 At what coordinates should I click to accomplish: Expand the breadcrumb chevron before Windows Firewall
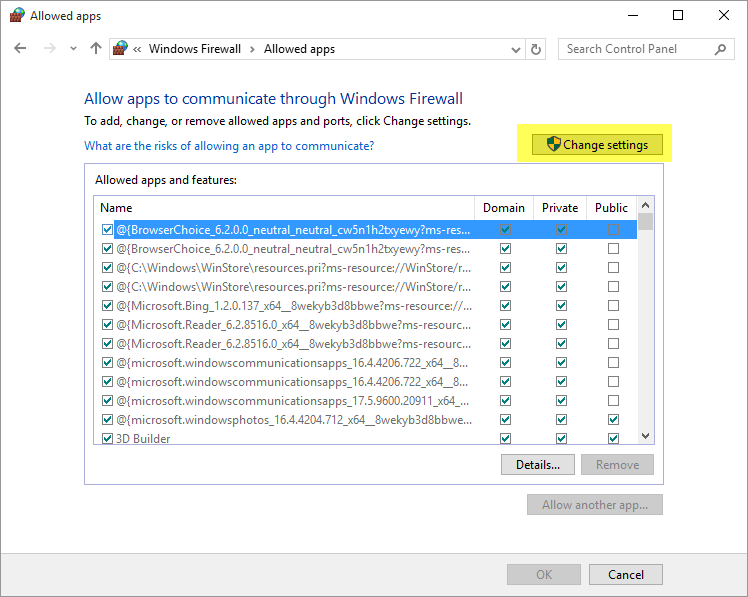[137, 49]
